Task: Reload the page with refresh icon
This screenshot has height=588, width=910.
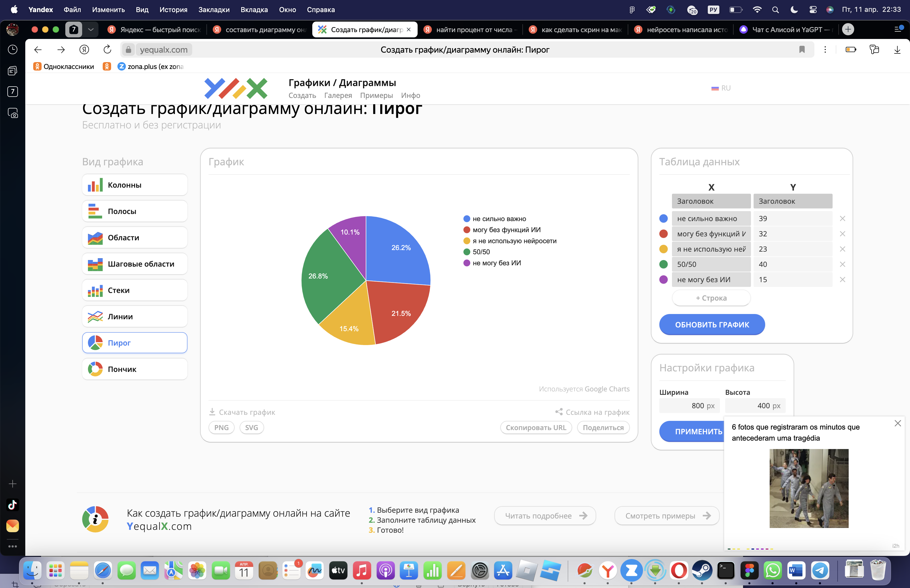Action: 107,50
